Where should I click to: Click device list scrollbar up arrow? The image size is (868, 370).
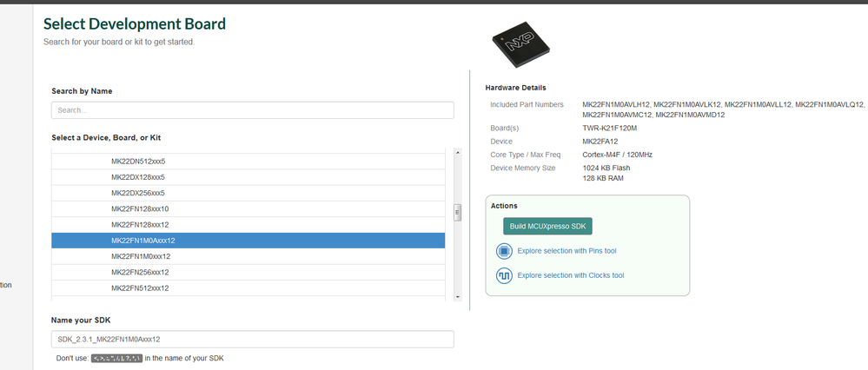(x=458, y=152)
